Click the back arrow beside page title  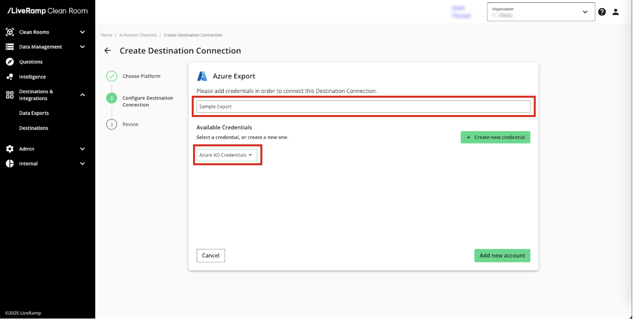click(107, 51)
